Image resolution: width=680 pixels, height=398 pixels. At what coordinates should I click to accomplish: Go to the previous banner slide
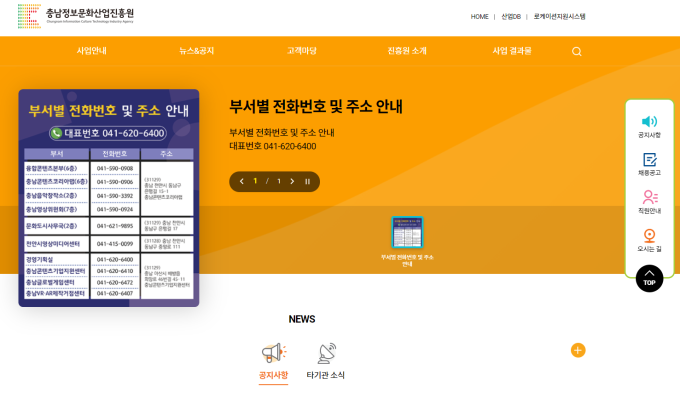click(242, 182)
